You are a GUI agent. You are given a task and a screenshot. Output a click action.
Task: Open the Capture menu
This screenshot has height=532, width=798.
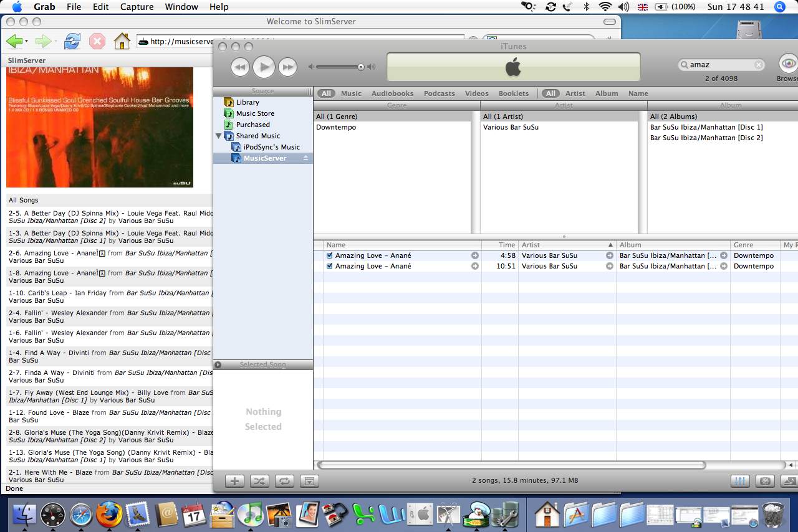click(x=137, y=7)
